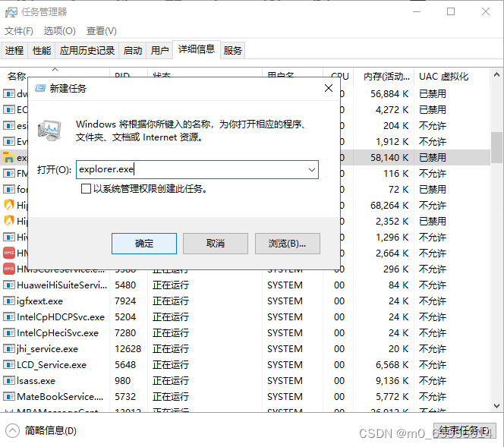The height and width of the screenshot is (447, 504).
Task: Click the IntelCpHeciSvc.exe name
Action: pyautogui.click(x=58, y=333)
